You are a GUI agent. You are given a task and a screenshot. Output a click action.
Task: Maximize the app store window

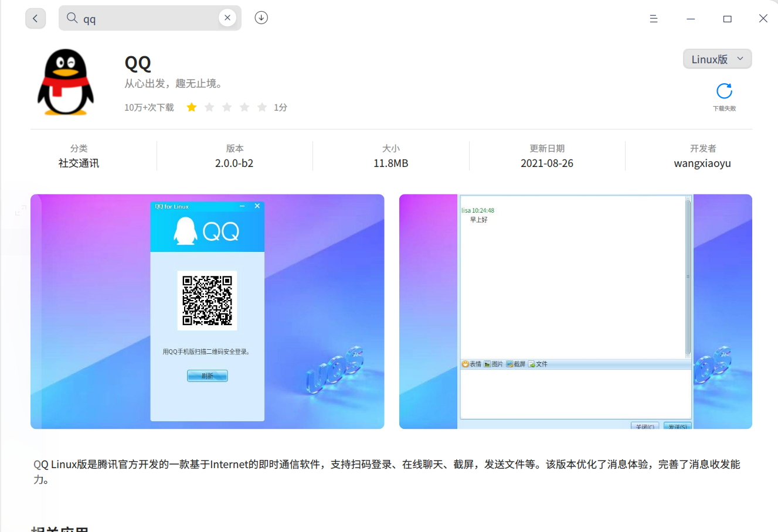click(x=727, y=19)
